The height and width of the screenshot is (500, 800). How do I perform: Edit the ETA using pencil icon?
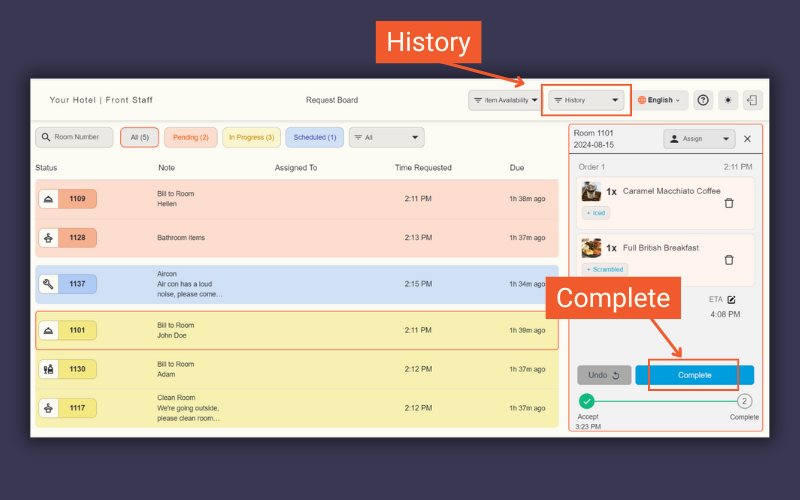pyautogui.click(x=731, y=299)
